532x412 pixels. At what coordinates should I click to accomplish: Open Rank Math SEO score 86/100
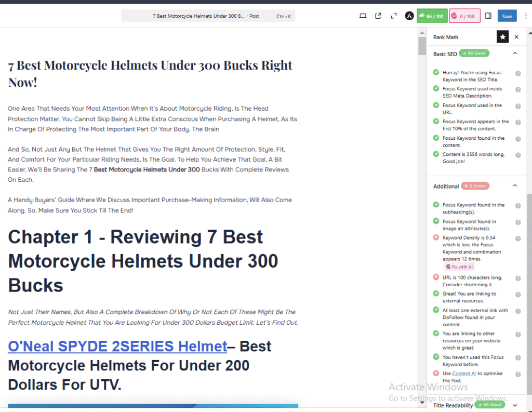pyautogui.click(x=432, y=16)
